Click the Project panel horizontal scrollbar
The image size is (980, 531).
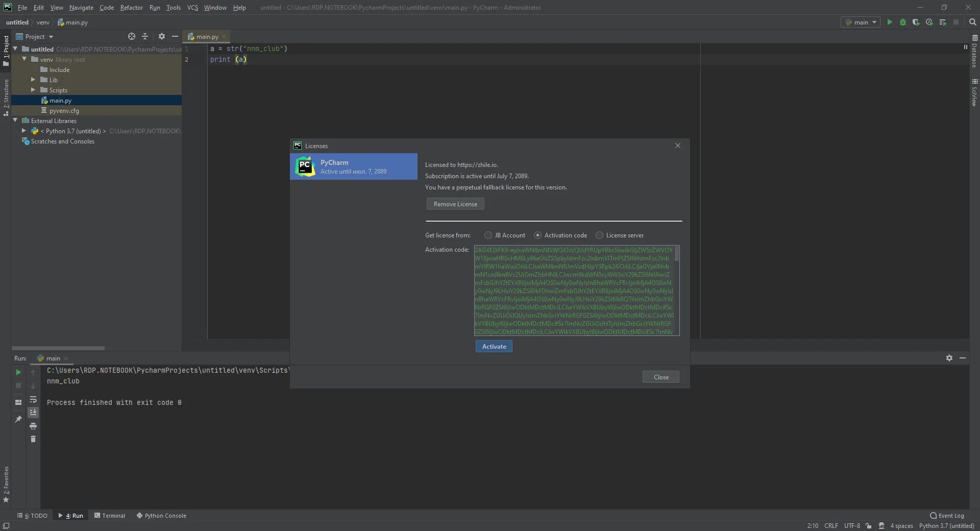click(x=58, y=348)
